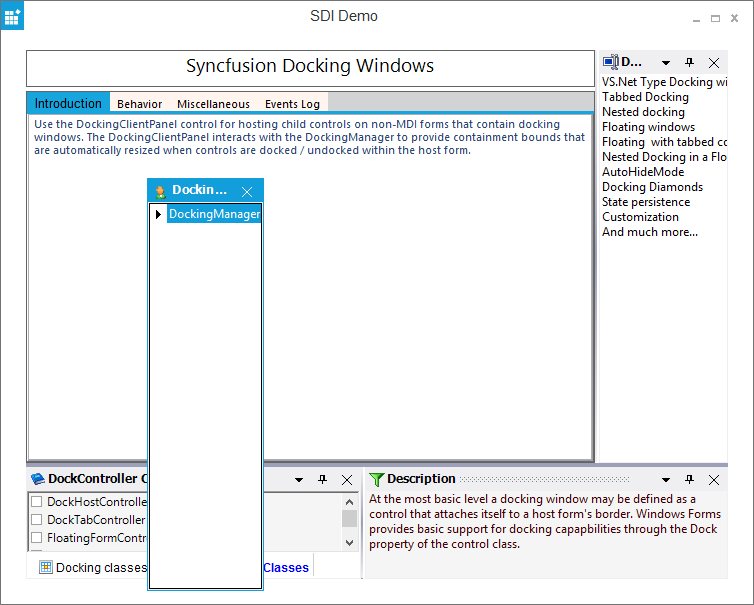Open the Events Log tab
Viewport: 754px width, 605px height.
pos(292,104)
